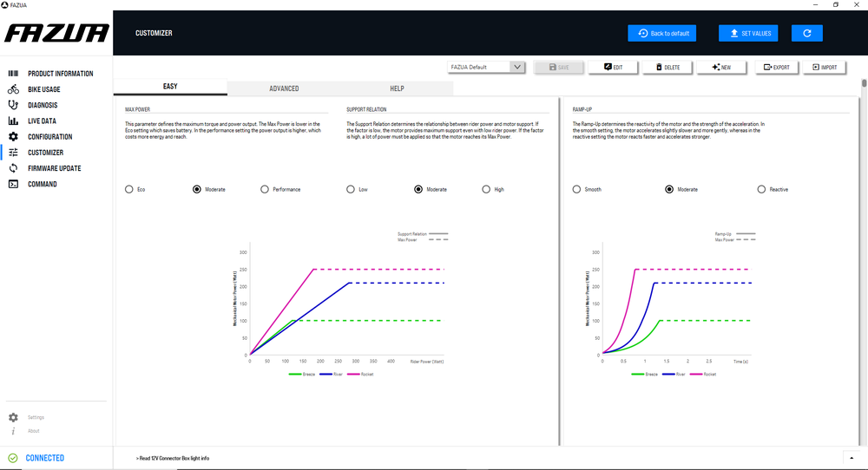Select Moderate support relation option
Screen dimensions: 868x470
[x=418, y=189]
